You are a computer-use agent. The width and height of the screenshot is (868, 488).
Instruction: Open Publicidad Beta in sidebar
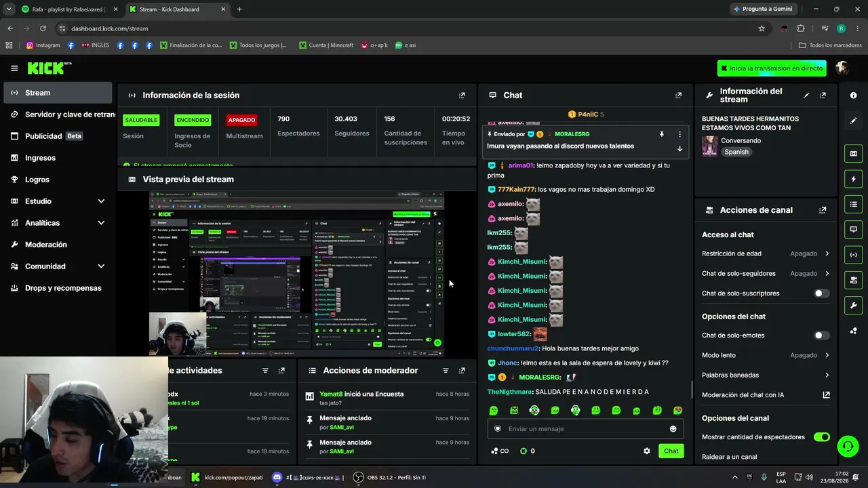(x=58, y=136)
